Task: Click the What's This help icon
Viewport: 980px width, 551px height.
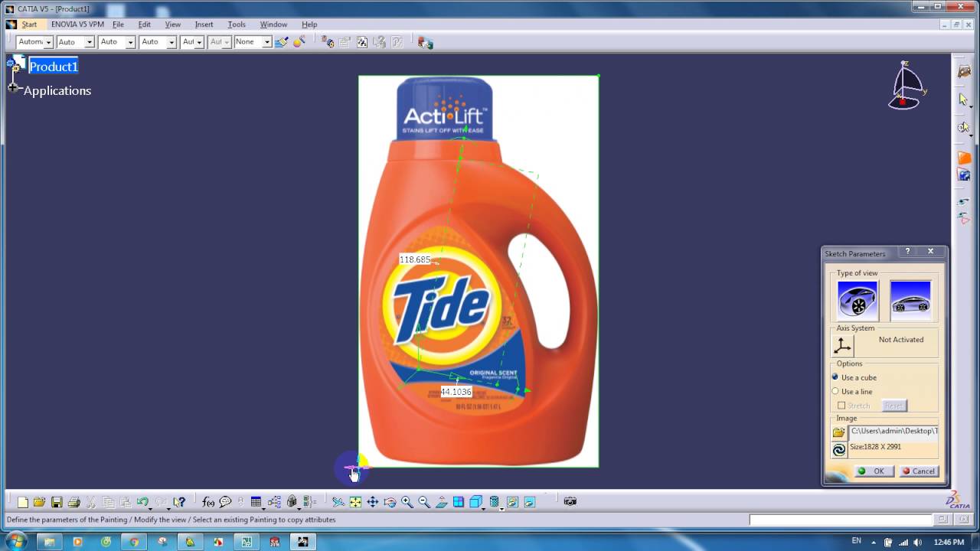Action: [x=179, y=502]
